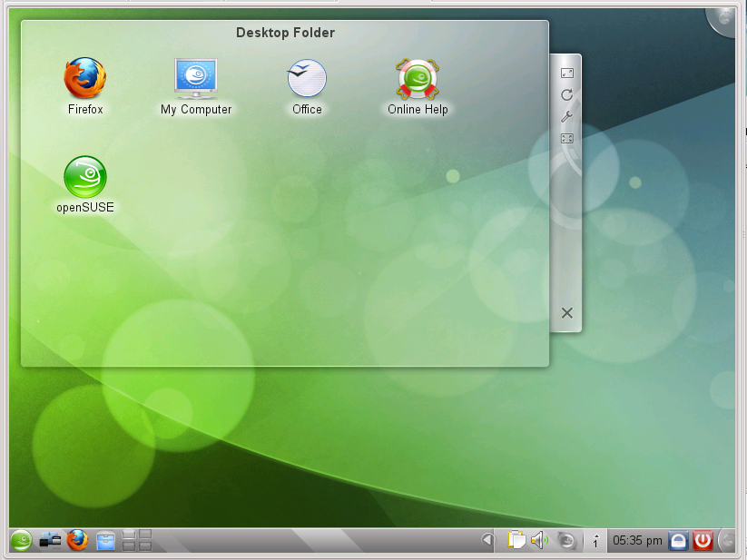This screenshot has width=747, height=560.
Task: Open the Klipper clipboard tray icon
Action: coord(516,540)
